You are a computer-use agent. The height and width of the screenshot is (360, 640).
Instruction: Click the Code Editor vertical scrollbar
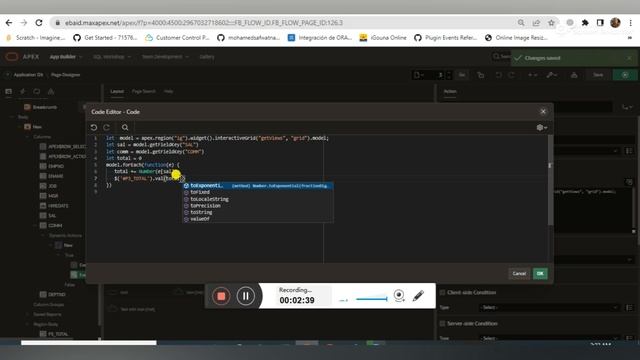[550, 180]
